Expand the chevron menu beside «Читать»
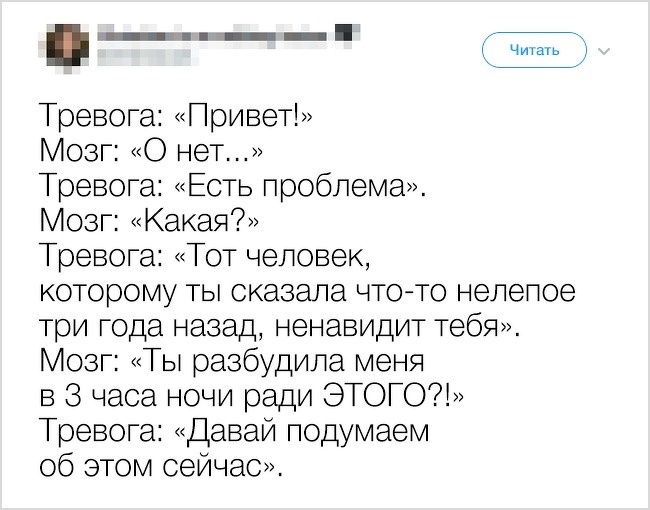 click(x=604, y=50)
